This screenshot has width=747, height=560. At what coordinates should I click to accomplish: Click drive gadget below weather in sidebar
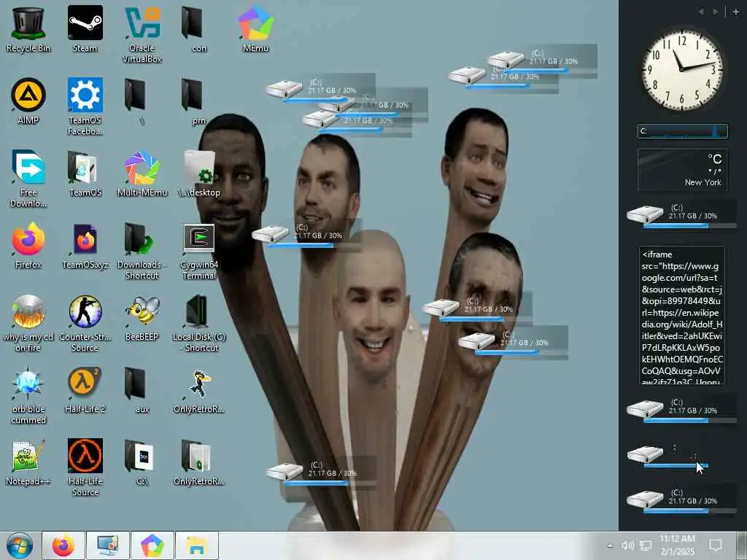point(681,215)
